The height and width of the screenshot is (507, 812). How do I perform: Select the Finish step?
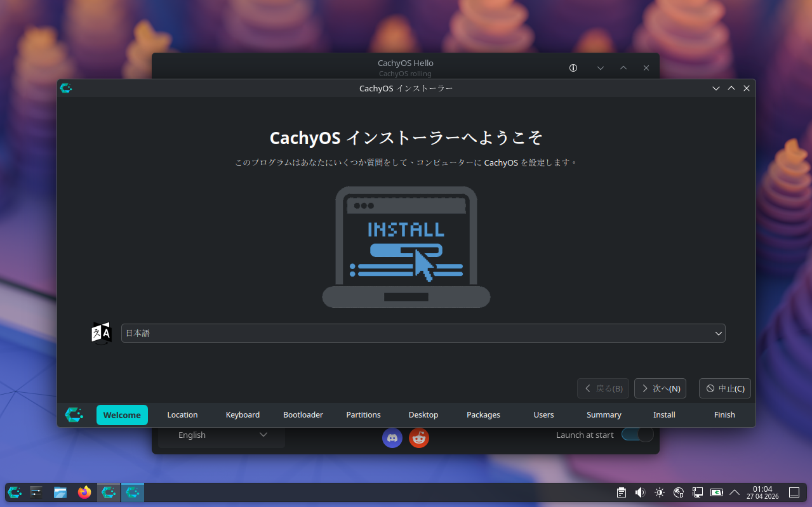click(724, 415)
